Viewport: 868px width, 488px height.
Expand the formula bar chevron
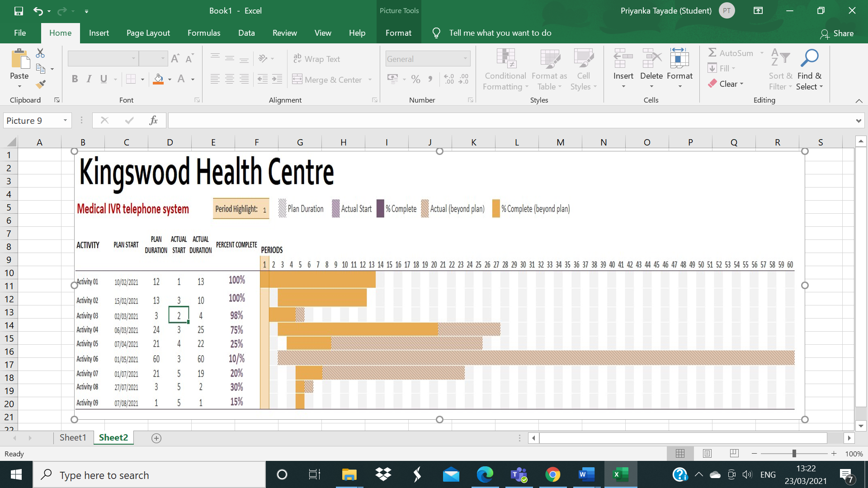858,121
